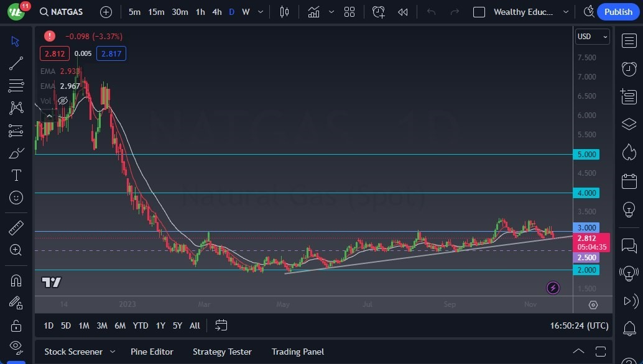The image size is (643, 364).
Task: Expand the USD currency dropdown
Action: 592,37
